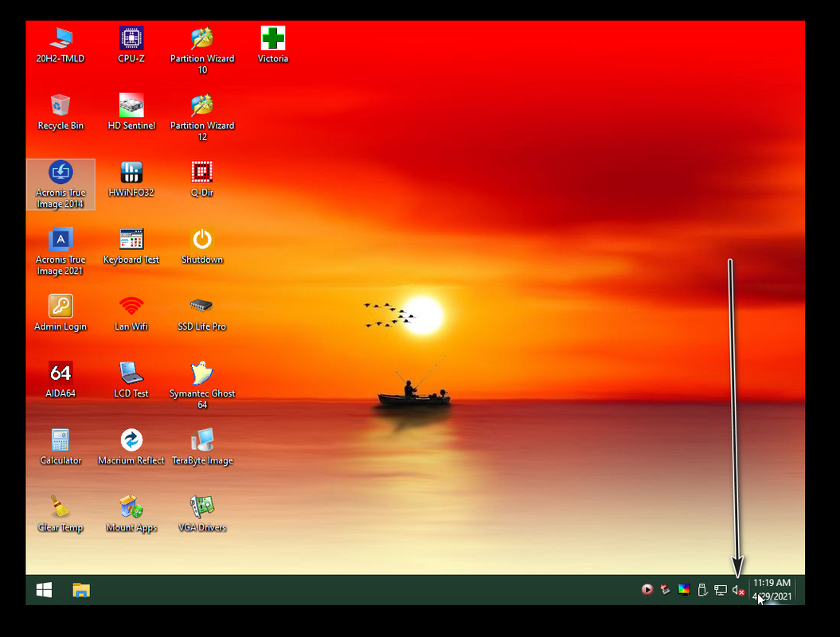Click the USB safely remove tray icon
This screenshot has height=637, width=840.
[702, 590]
